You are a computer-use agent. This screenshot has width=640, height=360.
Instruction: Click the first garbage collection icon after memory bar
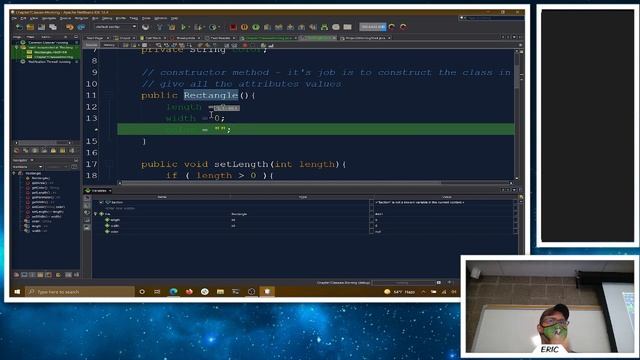click(392, 27)
